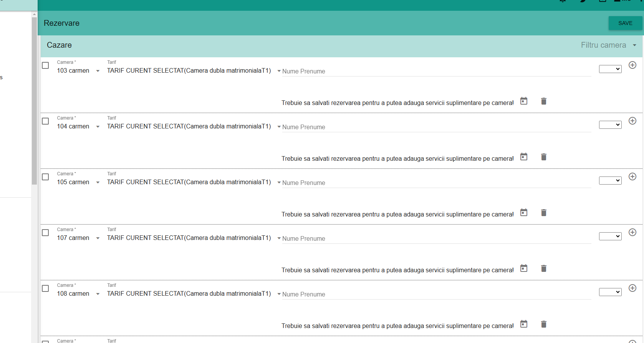Click the plus circle icon for room 108
Image resolution: width=644 pixels, height=343 pixels.
tap(632, 288)
